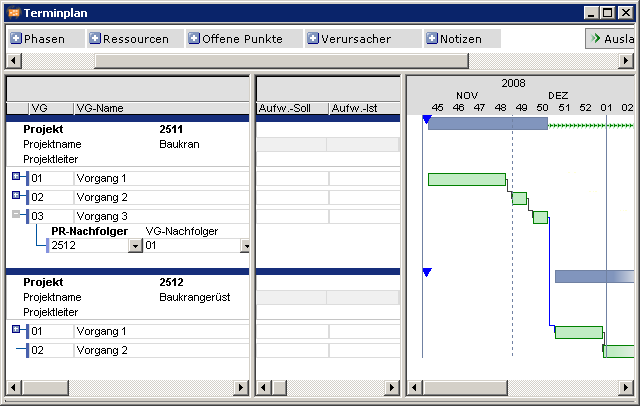Image resolution: width=640 pixels, height=406 pixels.
Task: Open the PR-Nachfolger dropdown showing 2512
Action: pos(135,246)
